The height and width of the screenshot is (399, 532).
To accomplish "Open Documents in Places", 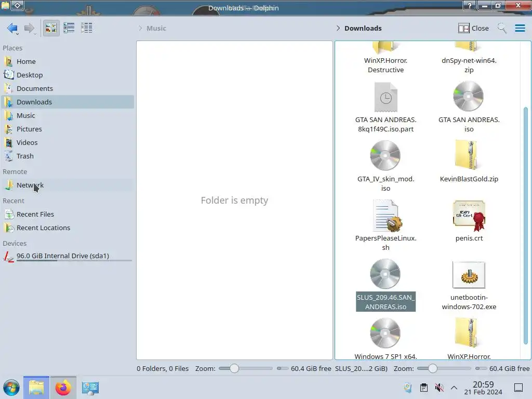I will click(68, 88).
